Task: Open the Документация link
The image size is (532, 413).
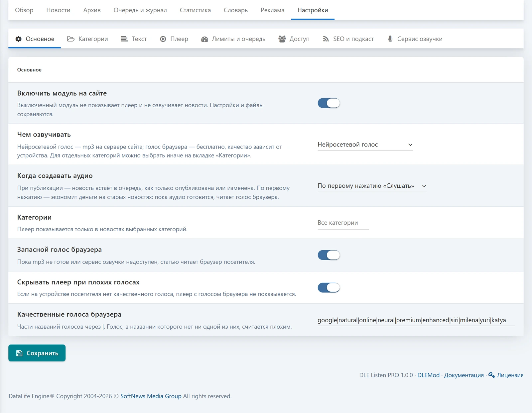Action: click(464, 375)
